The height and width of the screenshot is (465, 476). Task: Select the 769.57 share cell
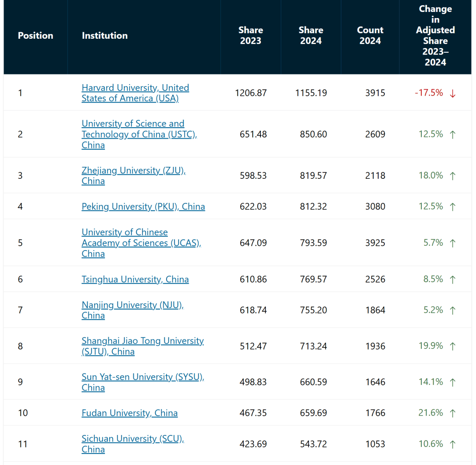(313, 279)
